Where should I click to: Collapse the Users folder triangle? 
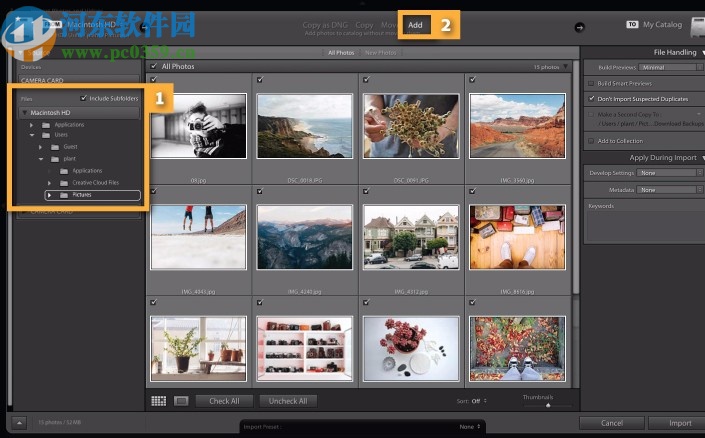pos(32,135)
